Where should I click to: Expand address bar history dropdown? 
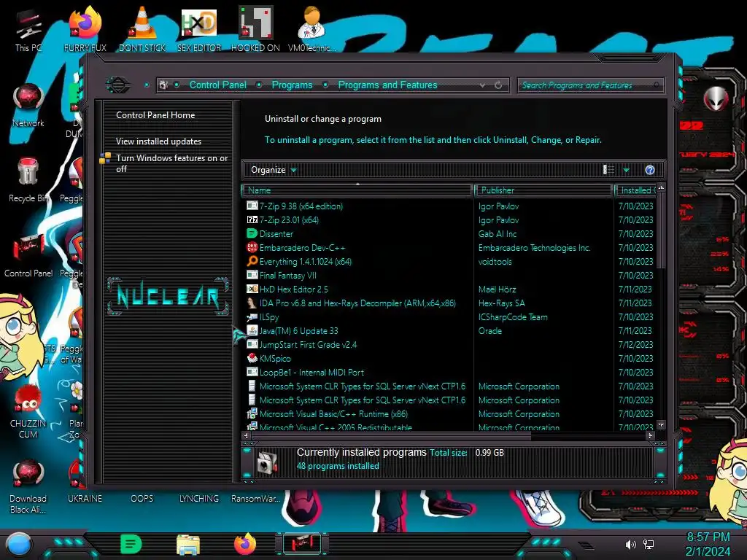[483, 85]
